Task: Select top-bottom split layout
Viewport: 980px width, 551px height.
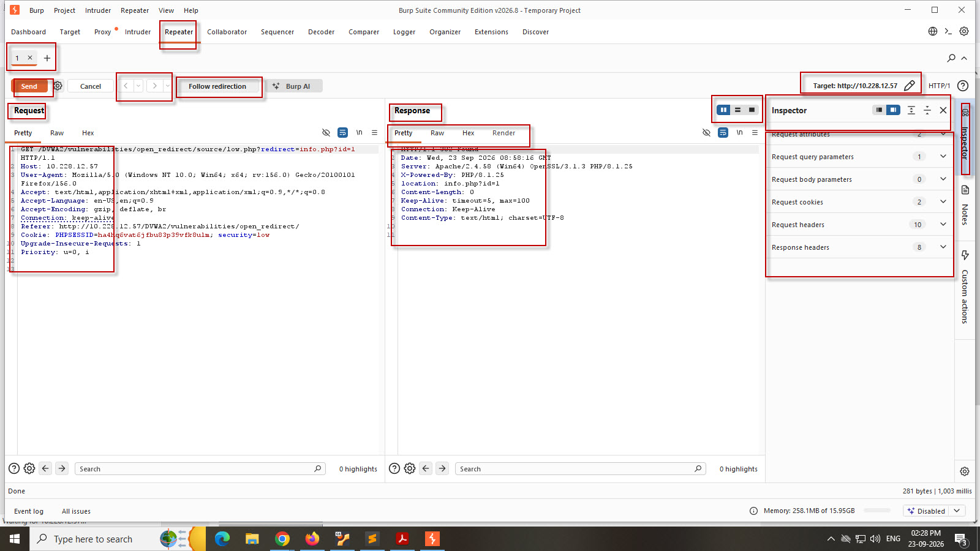Action: 737,110
